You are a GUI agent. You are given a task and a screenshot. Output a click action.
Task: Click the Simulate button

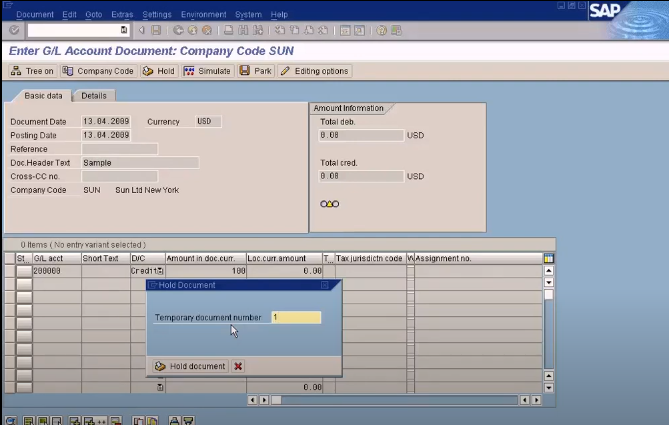(x=207, y=71)
